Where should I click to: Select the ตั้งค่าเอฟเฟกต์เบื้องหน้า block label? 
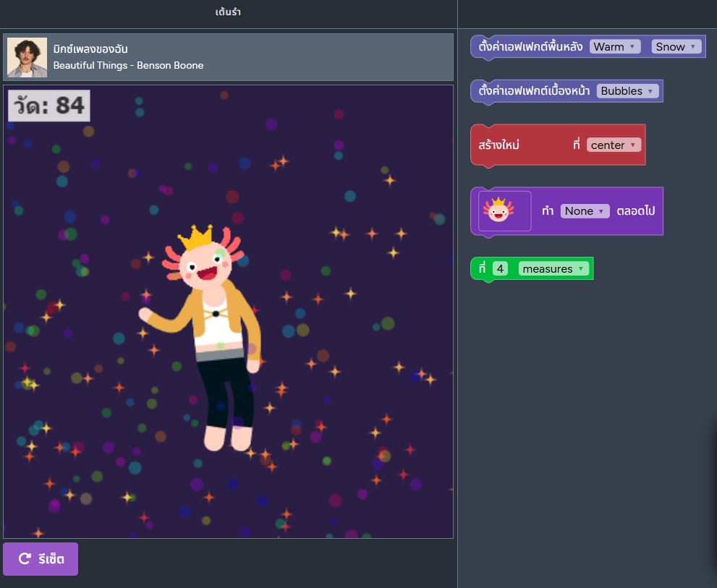pyautogui.click(x=533, y=91)
